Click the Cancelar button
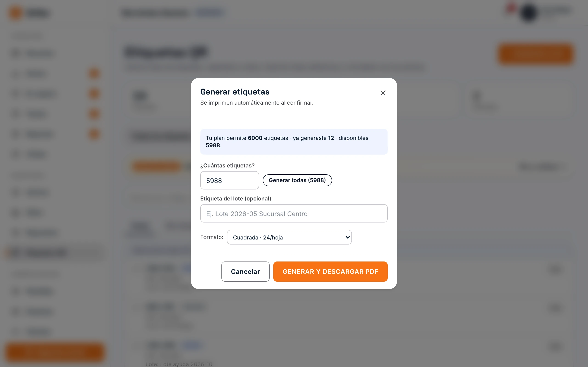The image size is (588, 367). click(245, 271)
